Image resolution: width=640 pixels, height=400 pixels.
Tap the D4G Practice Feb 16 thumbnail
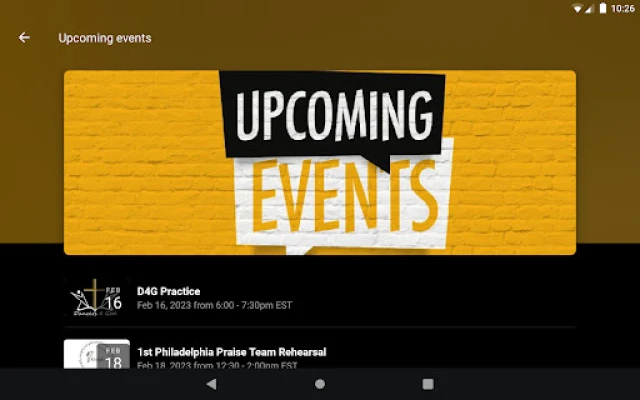point(97,298)
